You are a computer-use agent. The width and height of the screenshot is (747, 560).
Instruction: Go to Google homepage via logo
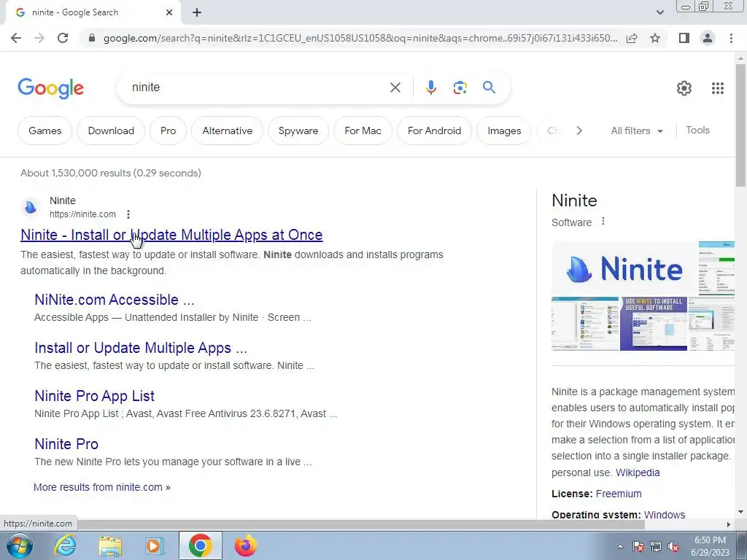(x=50, y=88)
